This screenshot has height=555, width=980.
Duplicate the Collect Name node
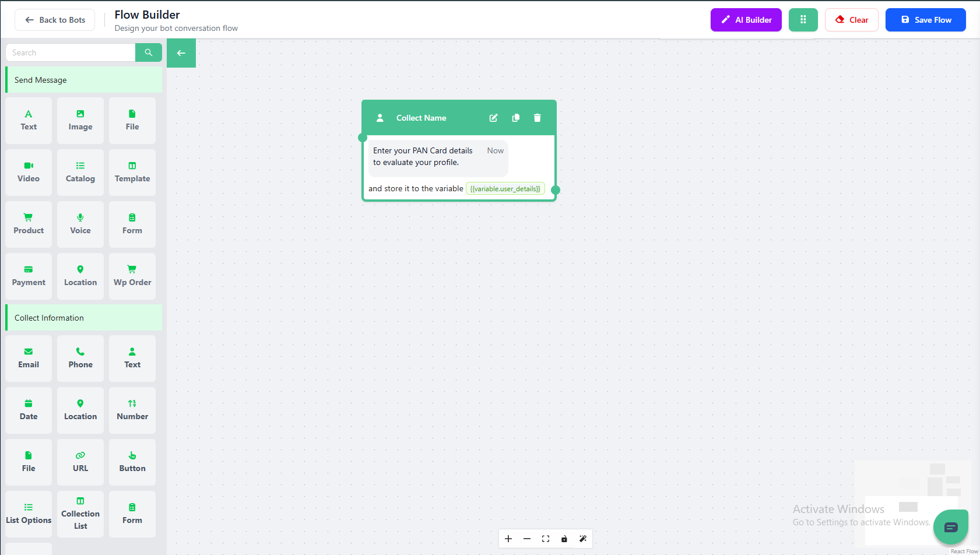515,118
